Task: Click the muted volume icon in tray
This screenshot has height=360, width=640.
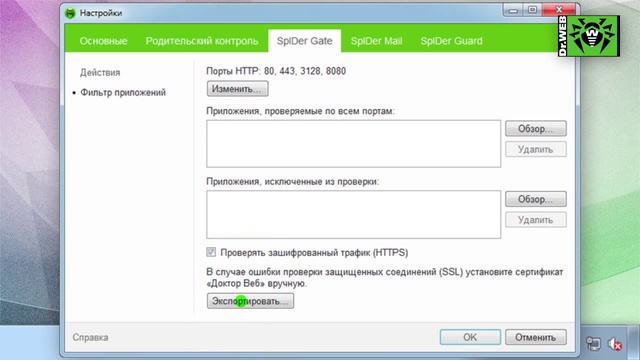Action: point(615,344)
